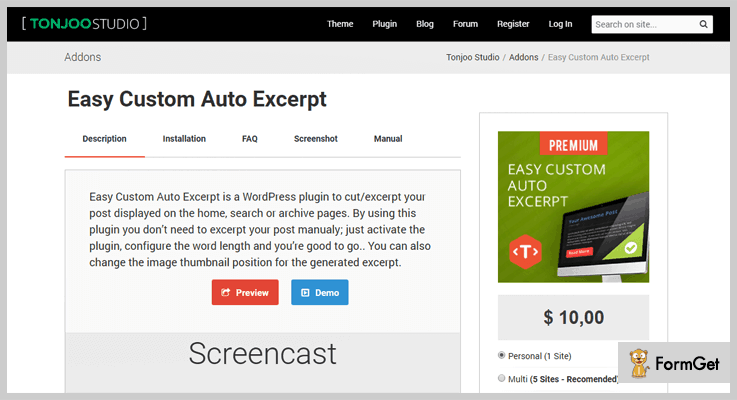This screenshot has width=737, height=400.
Task: Open the Manual tab
Action: coord(388,139)
